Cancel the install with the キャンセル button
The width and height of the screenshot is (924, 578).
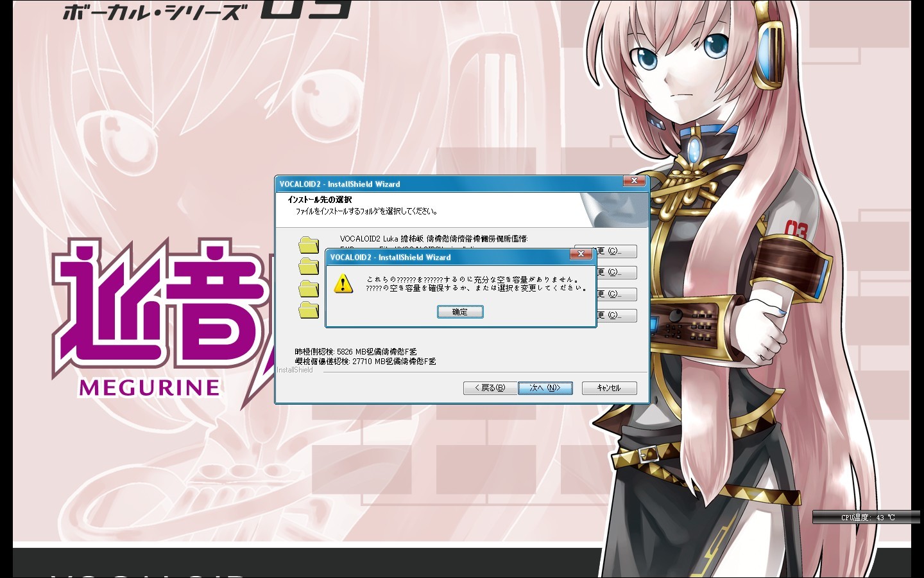609,388
